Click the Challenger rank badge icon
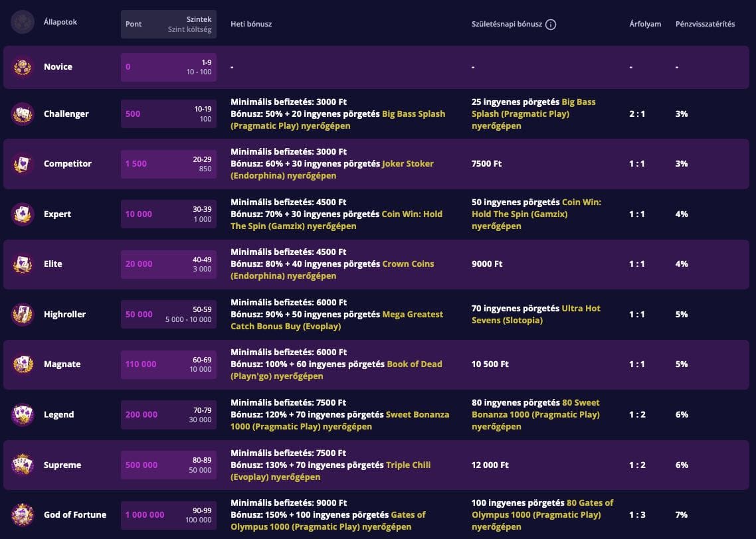Screen dimensions: 756x539 coord(23,114)
